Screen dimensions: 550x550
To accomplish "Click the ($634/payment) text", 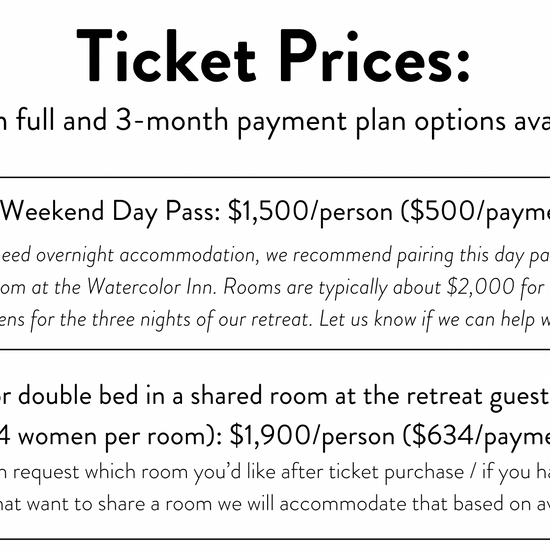I will tap(476, 437).
